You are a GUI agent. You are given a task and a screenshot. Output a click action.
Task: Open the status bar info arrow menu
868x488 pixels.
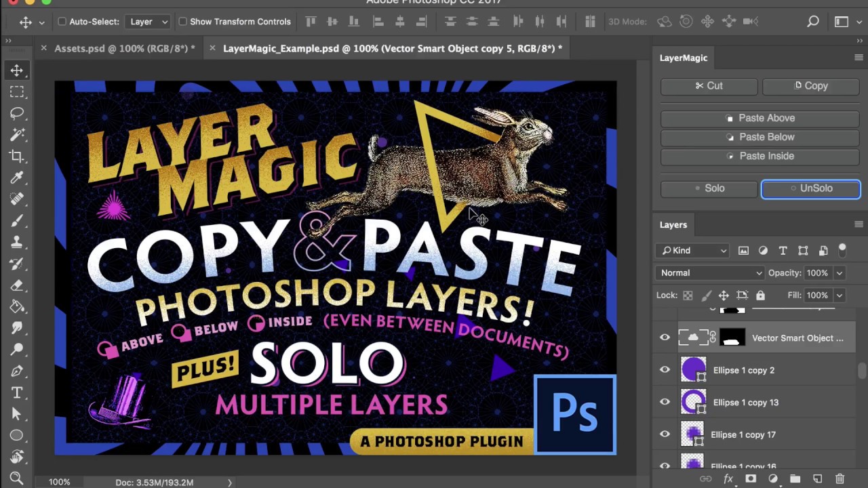[x=229, y=483]
